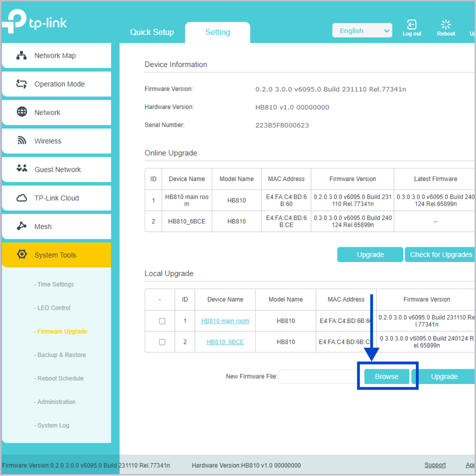The image size is (476, 476).
Task: Click the TP-Link Cloud icon
Action: 22,198
